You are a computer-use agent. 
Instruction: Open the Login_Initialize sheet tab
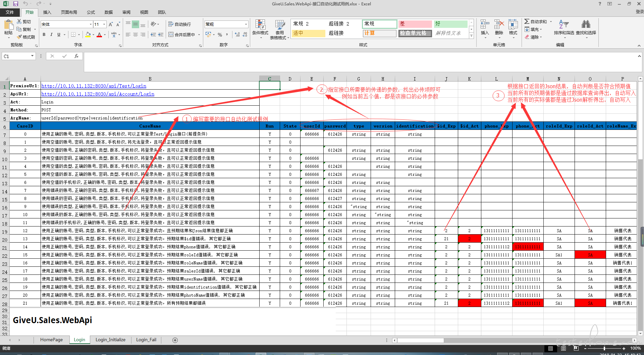click(x=110, y=340)
